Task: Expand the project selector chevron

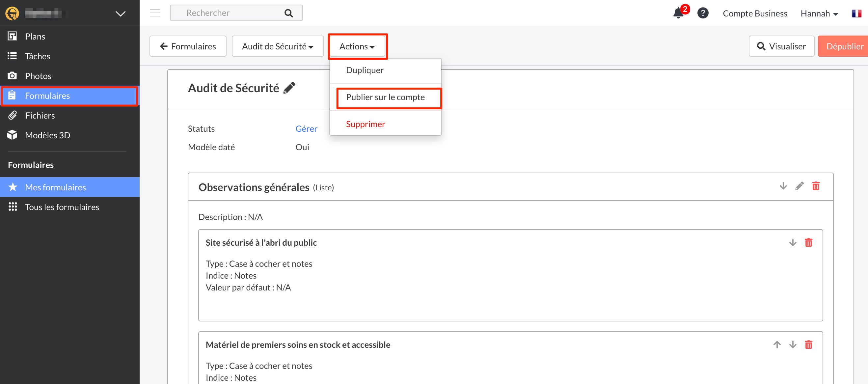Action: [120, 14]
